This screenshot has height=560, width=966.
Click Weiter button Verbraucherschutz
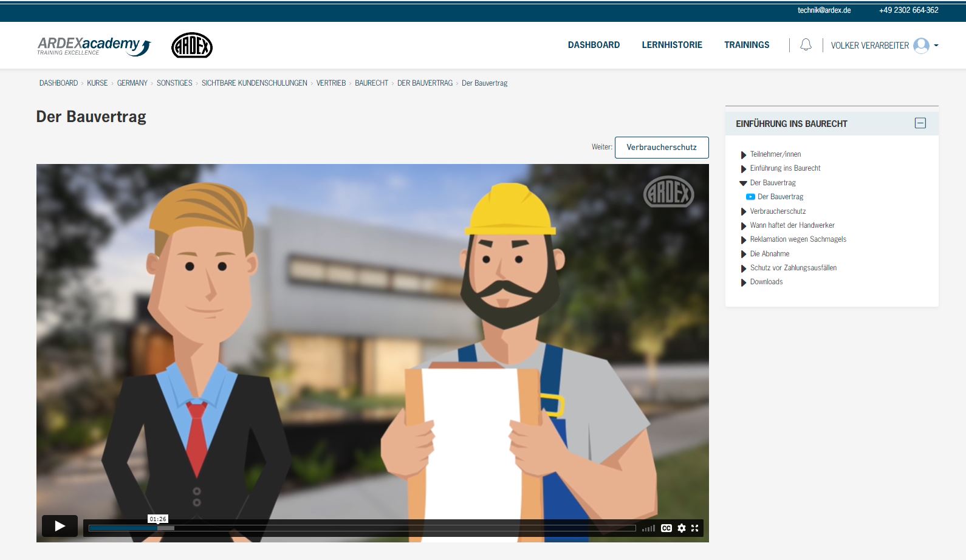[662, 148]
